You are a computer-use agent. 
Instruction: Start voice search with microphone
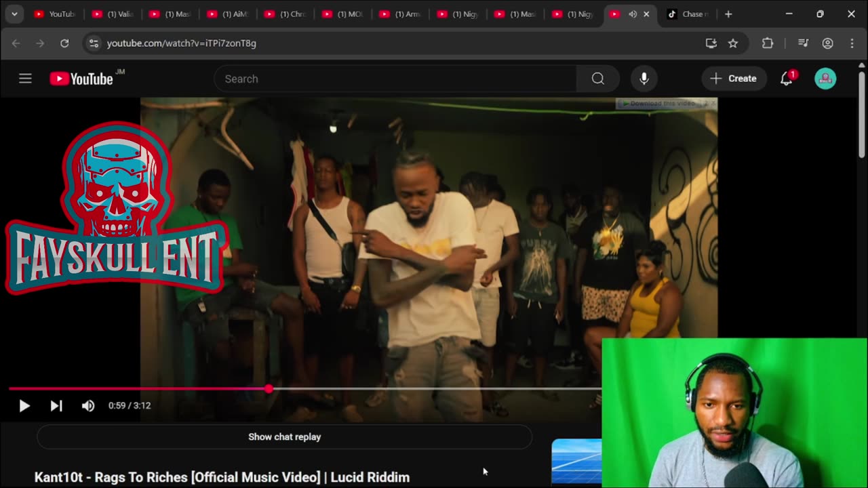click(x=644, y=79)
